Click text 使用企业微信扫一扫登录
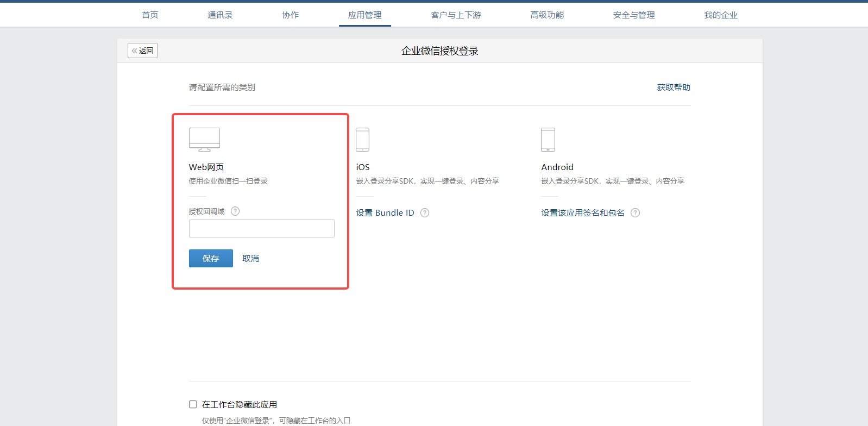The width and height of the screenshot is (868, 426). pyautogui.click(x=228, y=181)
